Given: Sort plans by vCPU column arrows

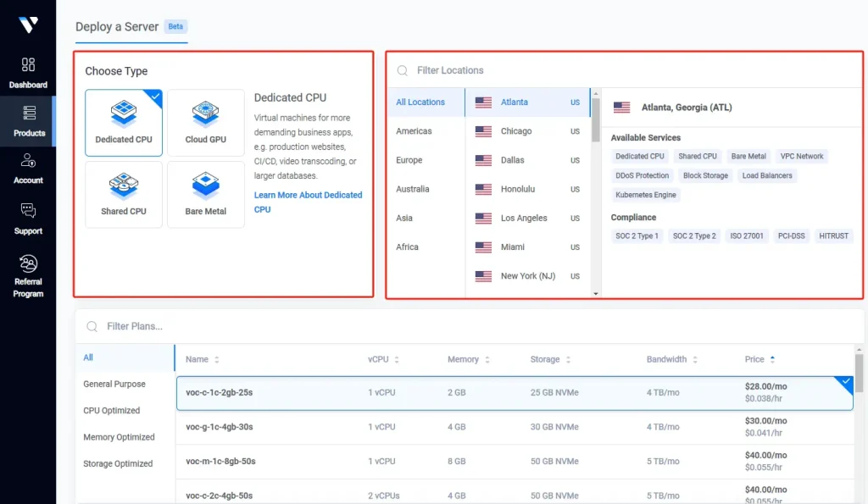Looking at the screenshot, I should click(397, 360).
